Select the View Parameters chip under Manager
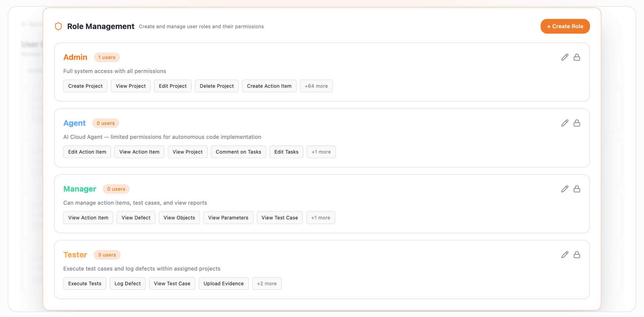The width and height of the screenshot is (644, 317). point(228,218)
